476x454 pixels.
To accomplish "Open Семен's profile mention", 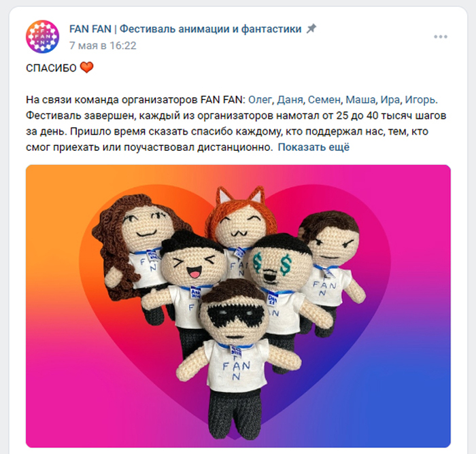I will (324, 99).
